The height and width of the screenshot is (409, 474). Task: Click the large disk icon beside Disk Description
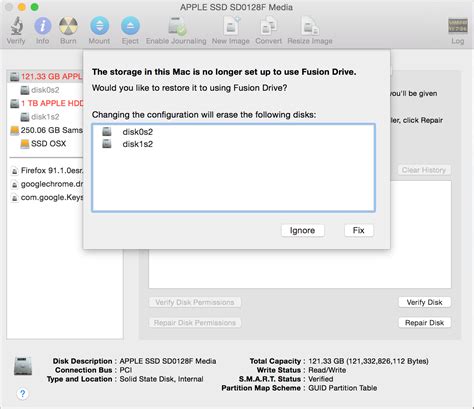(x=23, y=366)
